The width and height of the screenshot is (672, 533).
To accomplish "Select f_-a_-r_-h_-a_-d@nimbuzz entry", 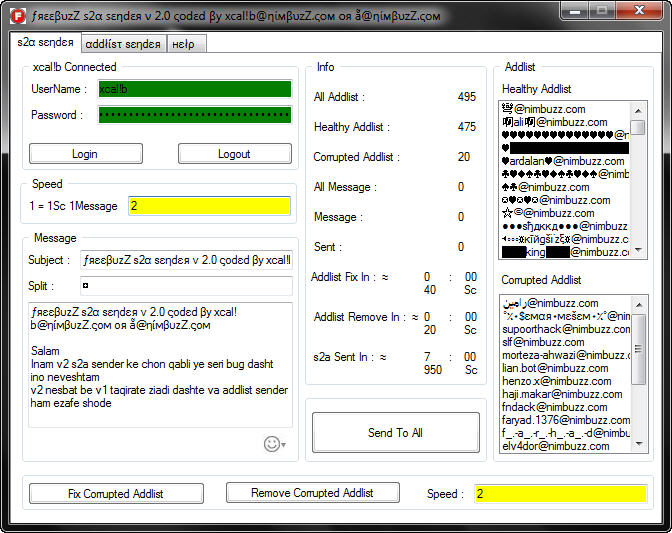I will point(566,433).
